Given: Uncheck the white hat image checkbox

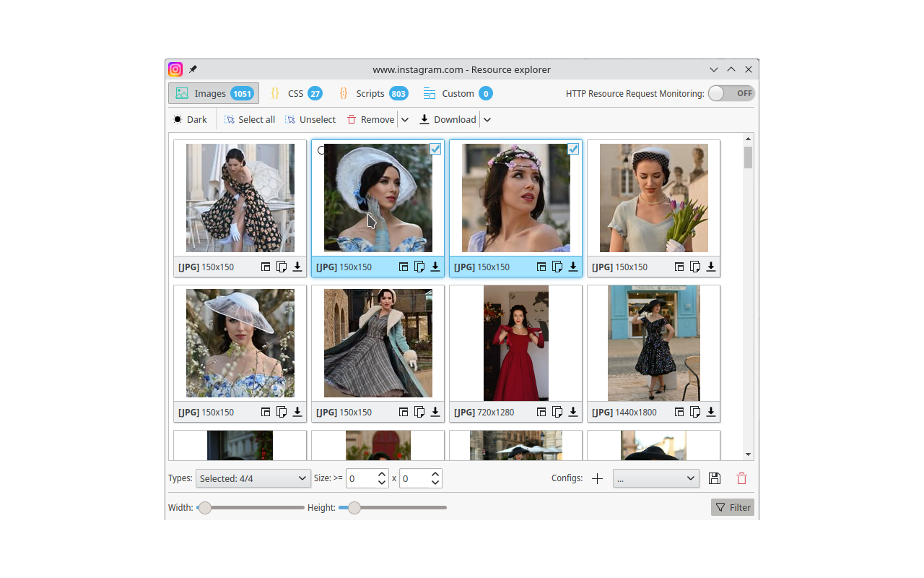Looking at the screenshot, I should (x=435, y=149).
